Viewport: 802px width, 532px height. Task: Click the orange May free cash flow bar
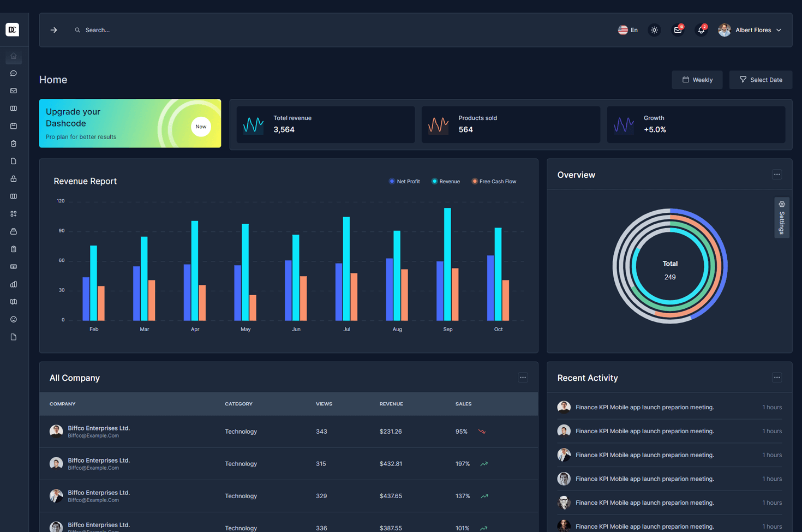pyautogui.click(x=253, y=308)
